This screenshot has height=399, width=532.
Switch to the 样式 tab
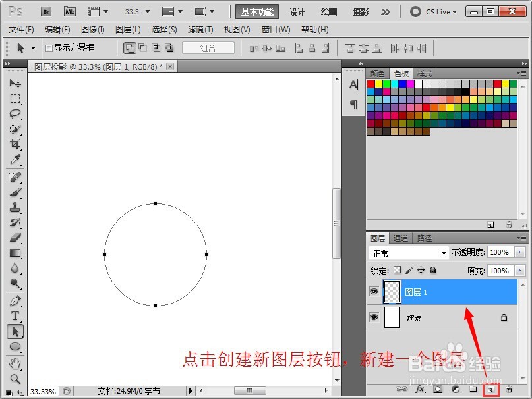click(424, 74)
